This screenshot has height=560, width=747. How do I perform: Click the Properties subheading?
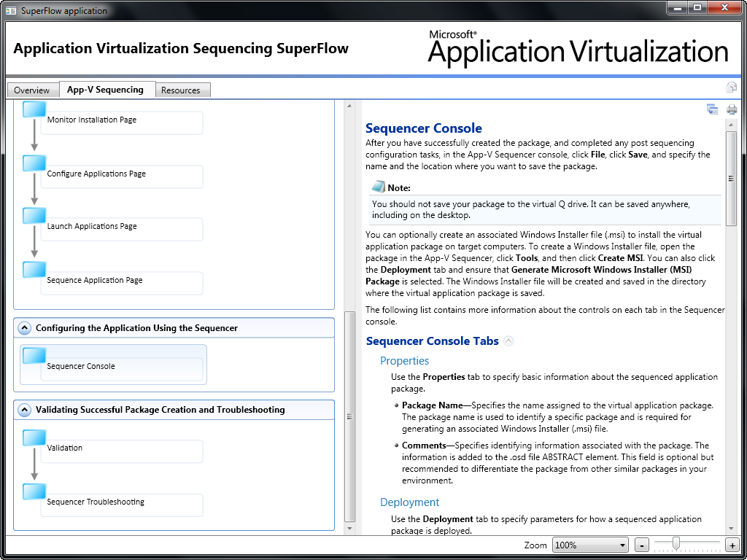404,360
